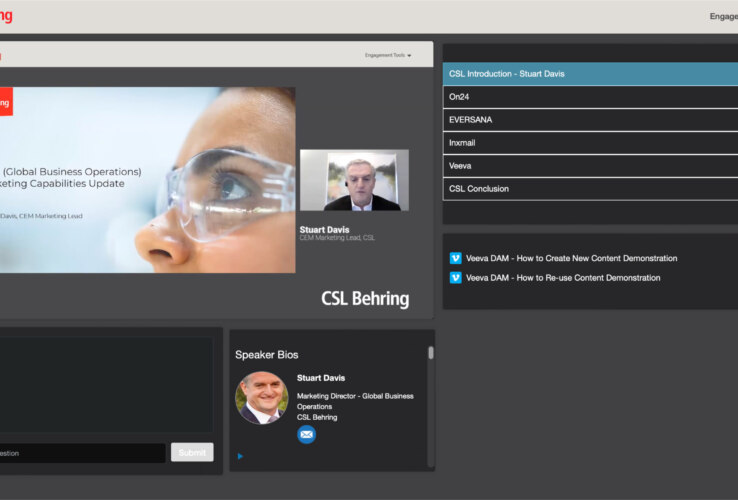Click the Submit question button
This screenshot has height=500, width=738.
(x=192, y=452)
